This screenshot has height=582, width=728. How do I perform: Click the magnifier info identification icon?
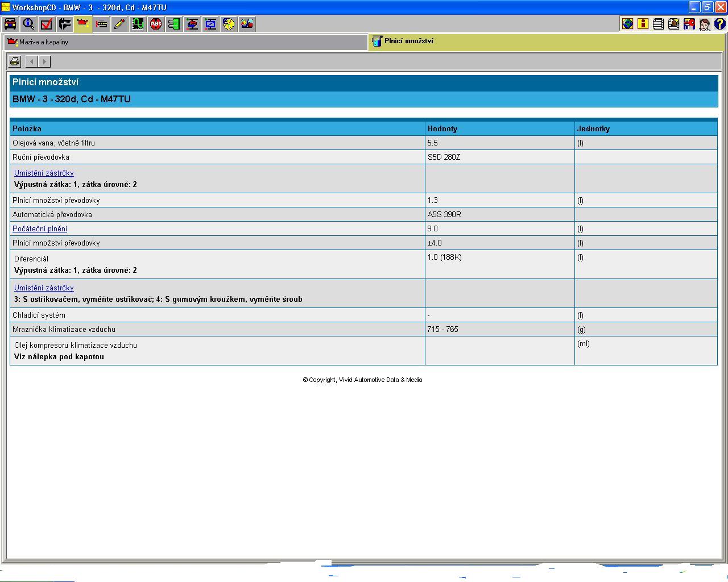[x=28, y=24]
